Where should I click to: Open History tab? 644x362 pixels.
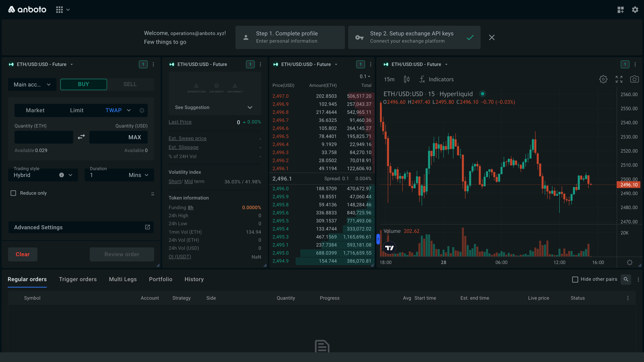[x=194, y=279]
